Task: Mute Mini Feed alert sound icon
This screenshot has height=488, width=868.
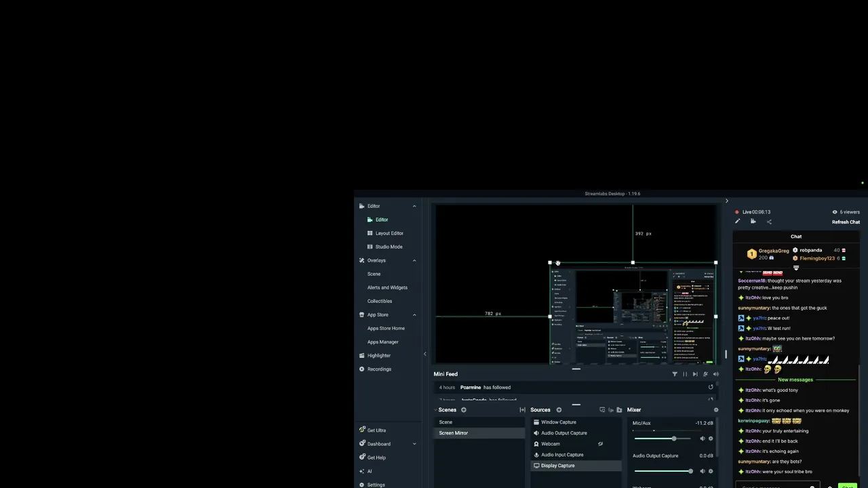Action: tap(715, 374)
